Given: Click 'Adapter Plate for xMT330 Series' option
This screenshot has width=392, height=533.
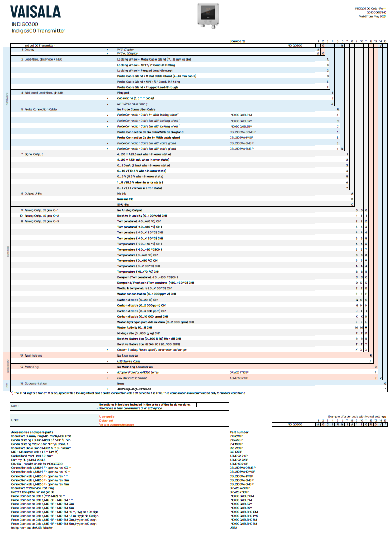Looking at the screenshot, I should pyautogui.click(x=138, y=372).
